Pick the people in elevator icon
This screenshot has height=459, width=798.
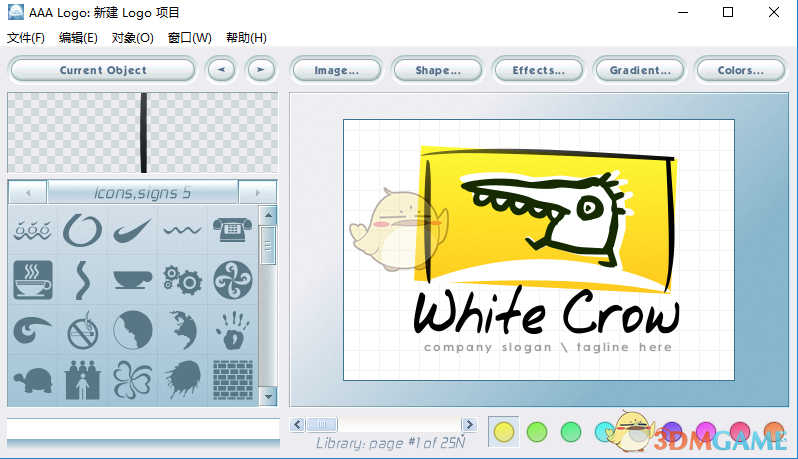pyautogui.click(x=82, y=380)
